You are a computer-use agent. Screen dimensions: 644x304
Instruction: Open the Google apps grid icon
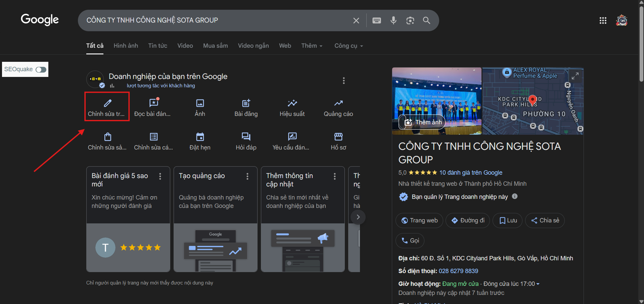click(x=603, y=20)
